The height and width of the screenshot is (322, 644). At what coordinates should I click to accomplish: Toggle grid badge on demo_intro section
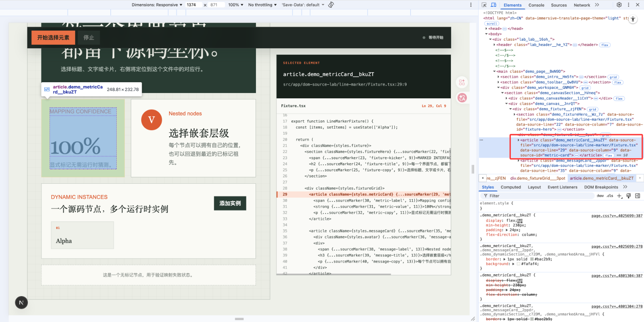pyautogui.click(x=613, y=77)
